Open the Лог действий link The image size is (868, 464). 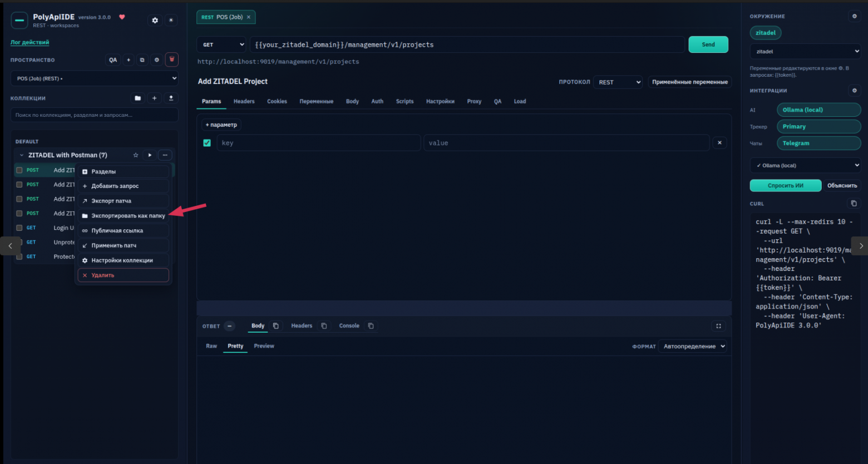(30, 42)
